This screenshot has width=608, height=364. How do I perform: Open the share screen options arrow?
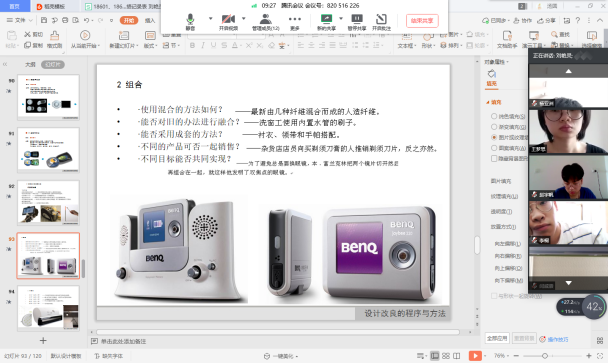point(341,18)
